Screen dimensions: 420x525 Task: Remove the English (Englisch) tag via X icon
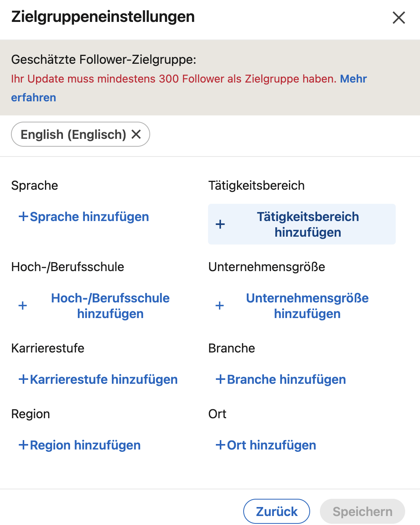(136, 134)
